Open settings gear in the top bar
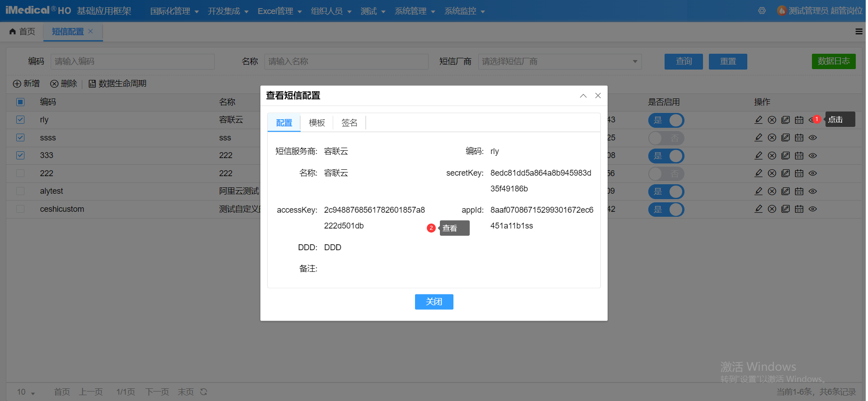 [x=762, y=11]
